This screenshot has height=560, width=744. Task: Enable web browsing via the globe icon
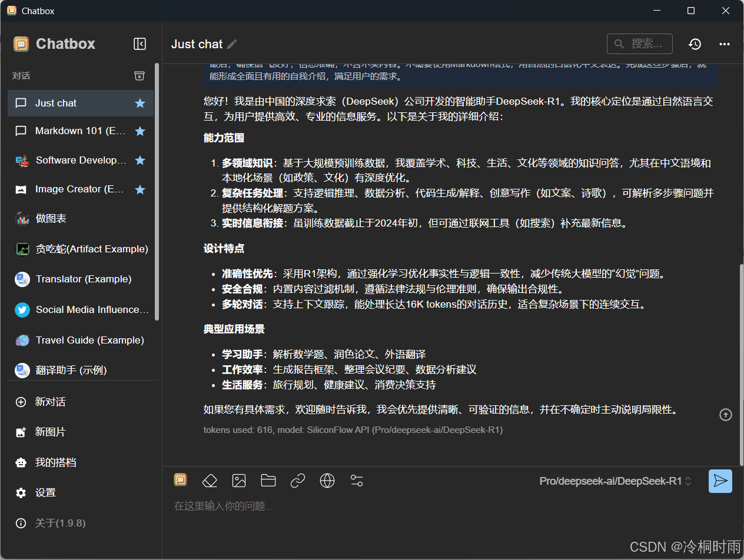click(x=327, y=481)
